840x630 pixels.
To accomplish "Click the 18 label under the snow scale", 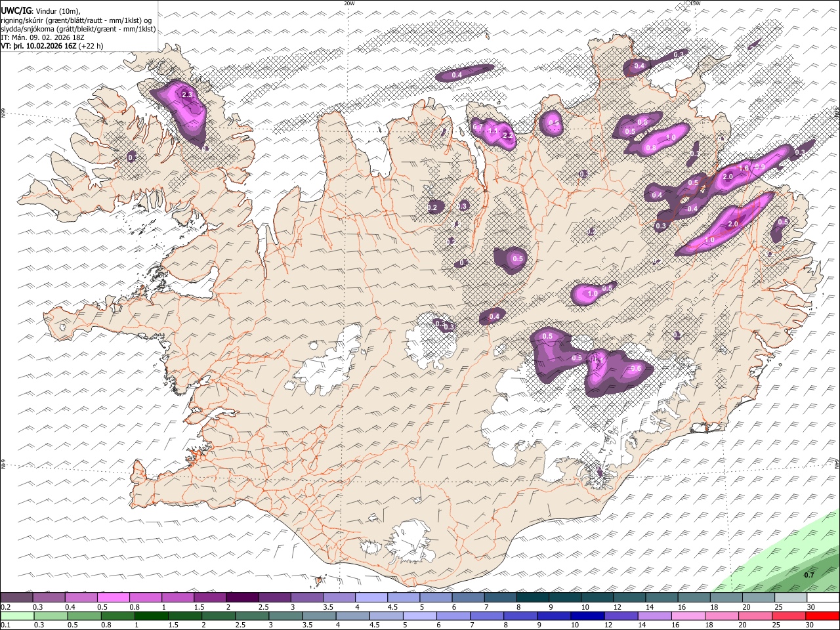I will [x=715, y=607].
